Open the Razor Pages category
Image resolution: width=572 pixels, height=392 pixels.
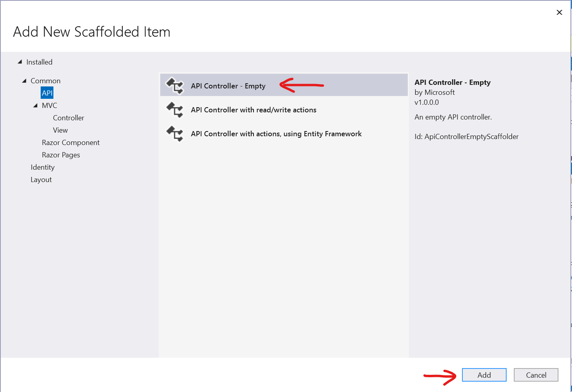tap(61, 155)
